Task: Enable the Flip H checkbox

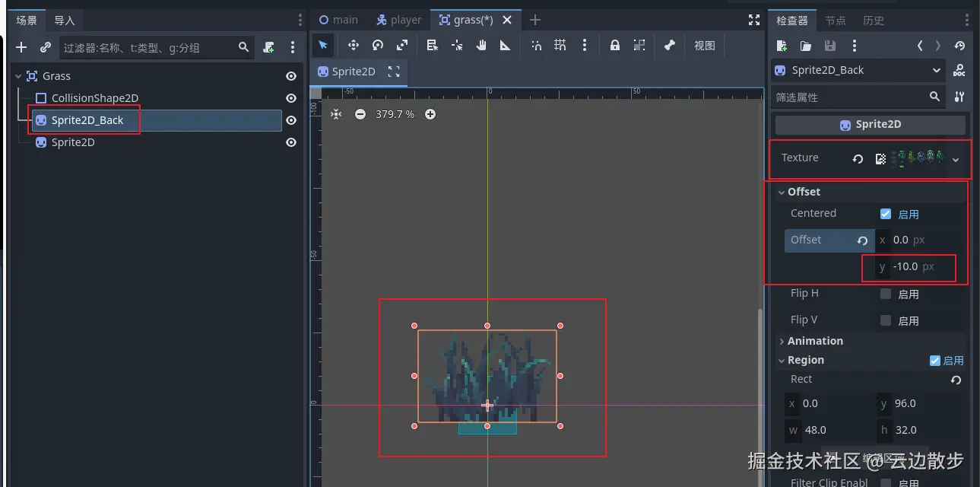Action: (x=885, y=294)
